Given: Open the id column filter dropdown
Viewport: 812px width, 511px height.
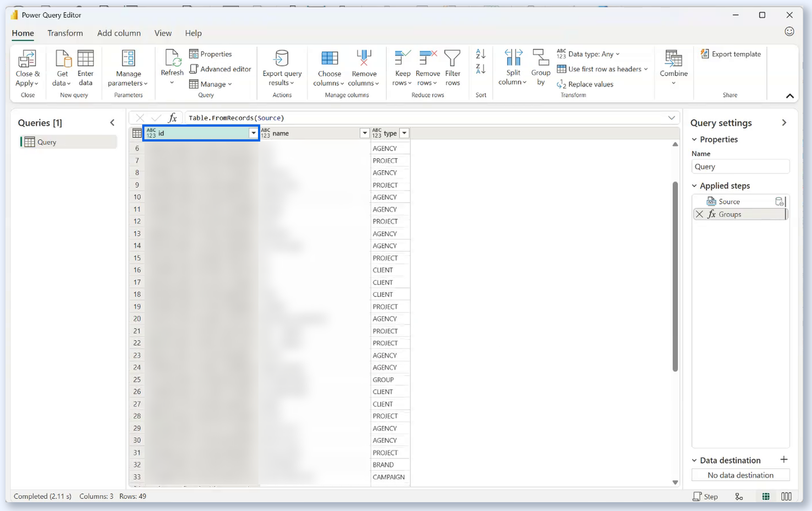Looking at the screenshot, I should click(253, 133).
